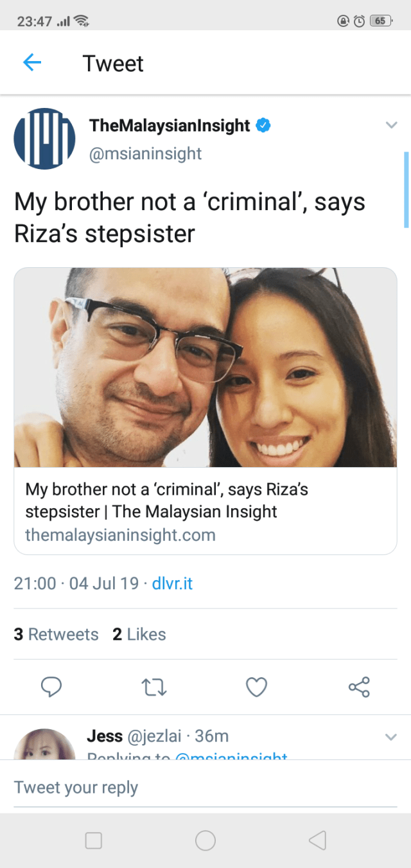Tap the share icon
Screen dimensions: 411x868
pyautogui.click(x=359, y=687)
